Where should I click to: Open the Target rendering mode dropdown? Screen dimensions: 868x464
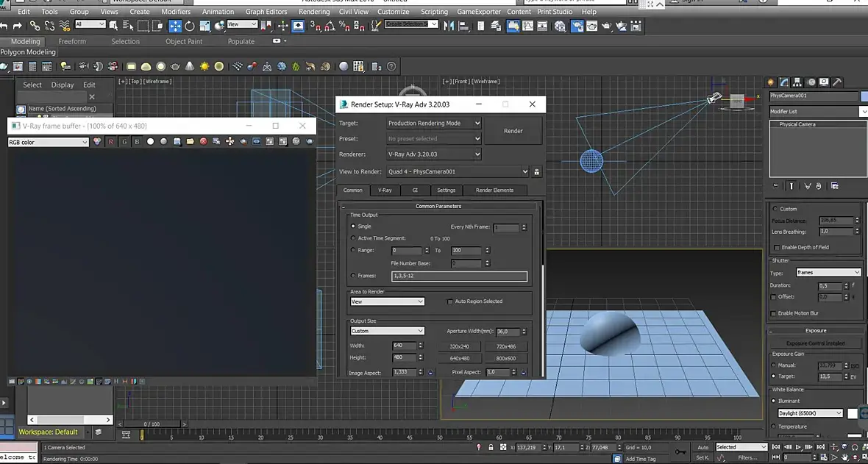pyautogui.click(x=434, y=124)
